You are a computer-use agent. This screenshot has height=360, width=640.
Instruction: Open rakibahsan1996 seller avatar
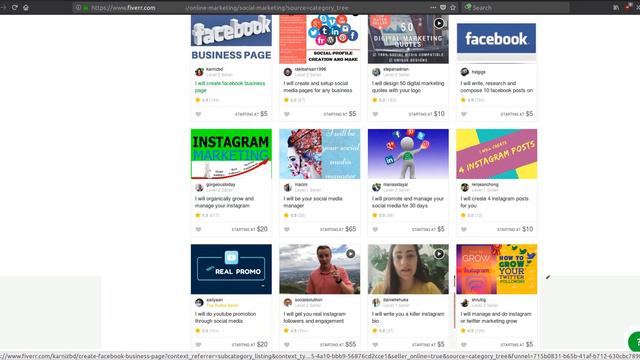pyautogui.click(x=288, y=72)
